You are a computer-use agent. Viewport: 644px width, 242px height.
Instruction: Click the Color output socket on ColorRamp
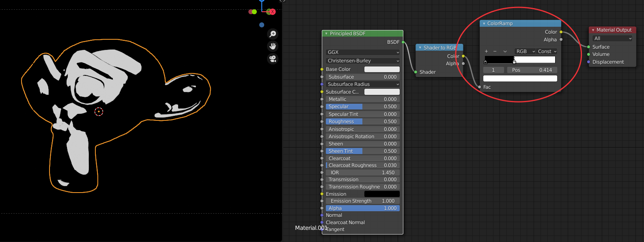[x=561, y=32]
